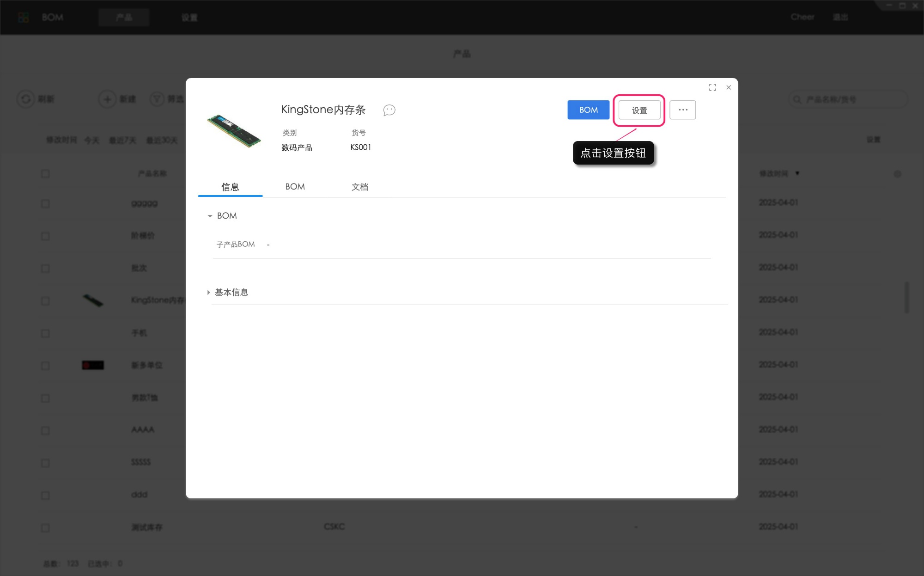The width and height of the screenshot is (924, 576).
Task: Click the fullscreen expand icon on the dialog
Action: pos(712,87)
